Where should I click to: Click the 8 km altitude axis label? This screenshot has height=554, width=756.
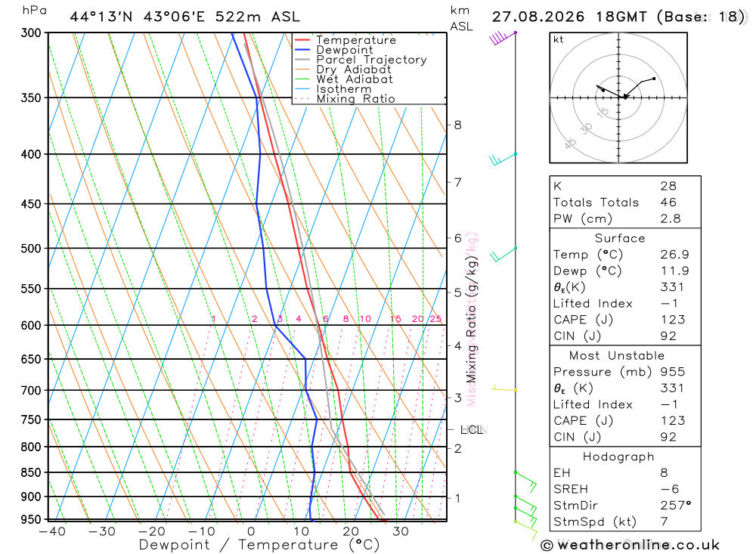click(x=457, y=125)
